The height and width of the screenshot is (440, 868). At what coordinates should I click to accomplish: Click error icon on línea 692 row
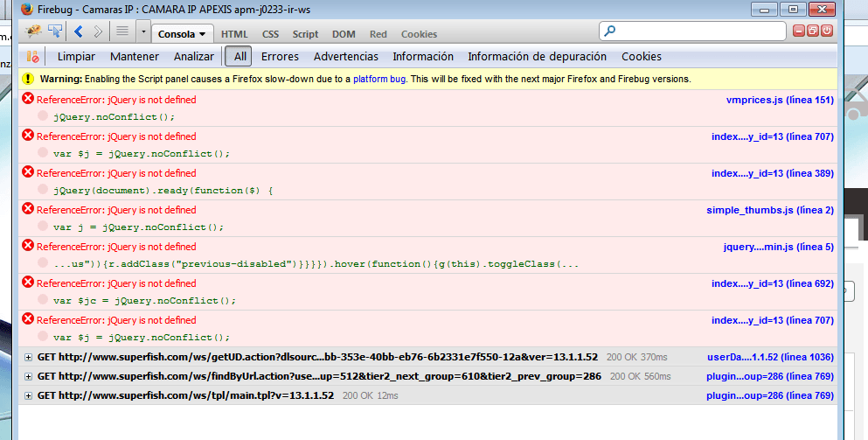click(28, 282)
